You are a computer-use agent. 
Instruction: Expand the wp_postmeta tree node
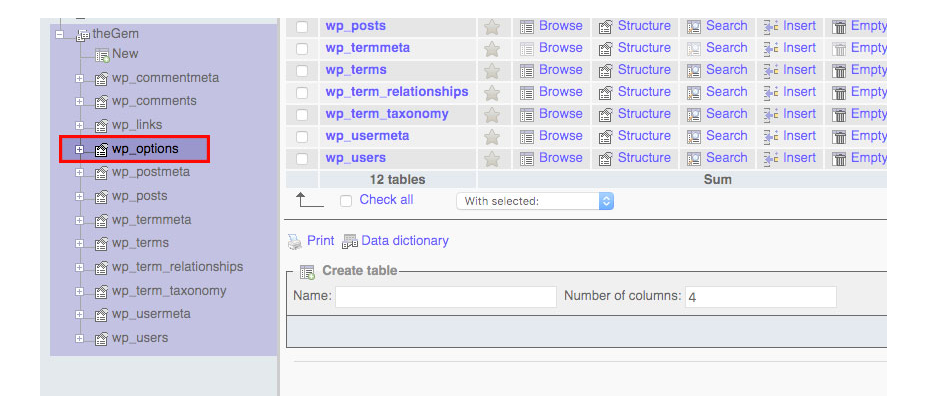pyautogui.click(x=80, y=173)
